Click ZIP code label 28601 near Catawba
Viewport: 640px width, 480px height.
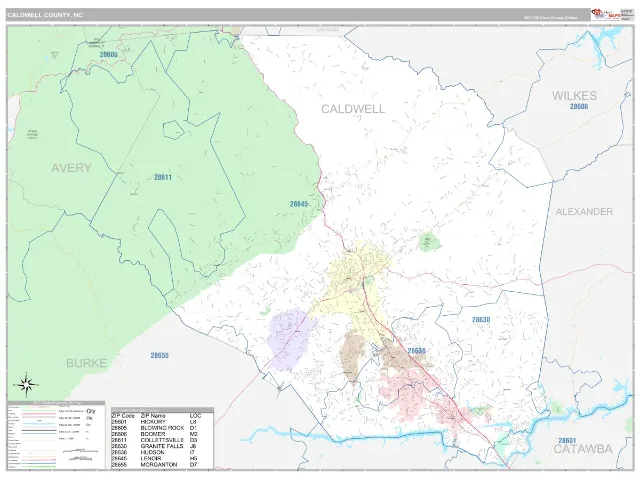pos(567,440)
